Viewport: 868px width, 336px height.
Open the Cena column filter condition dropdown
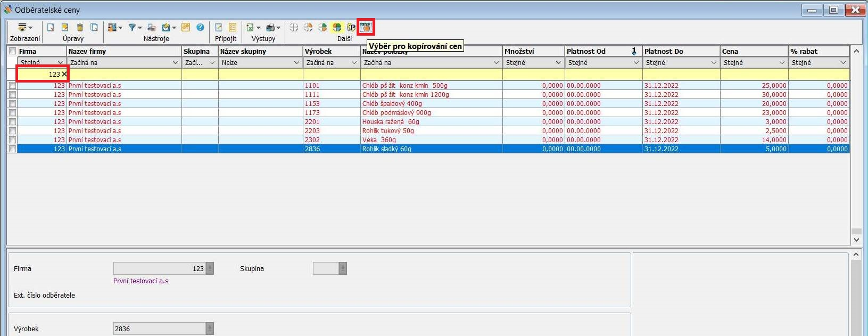point(782,63)
